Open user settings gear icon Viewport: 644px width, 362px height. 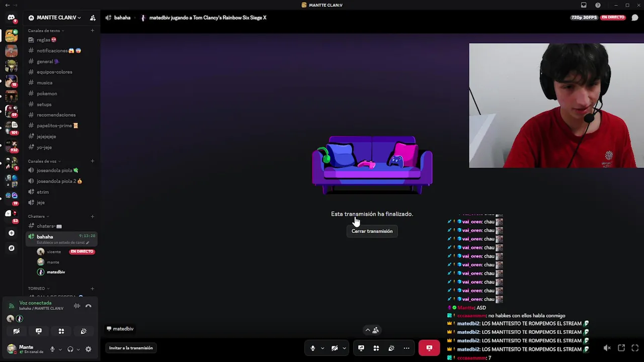(89, 349)
